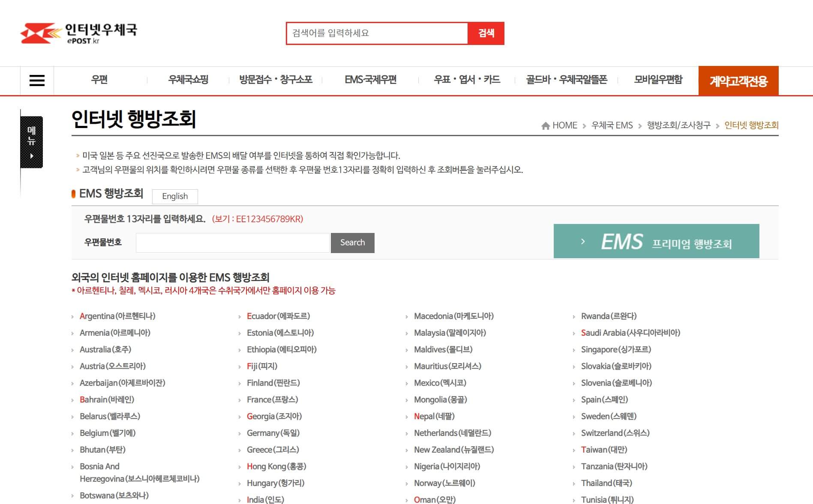Click the 우체국 EMS breadcrumb link
This screenshot has height=504, width=813.
tap(612, 125)
